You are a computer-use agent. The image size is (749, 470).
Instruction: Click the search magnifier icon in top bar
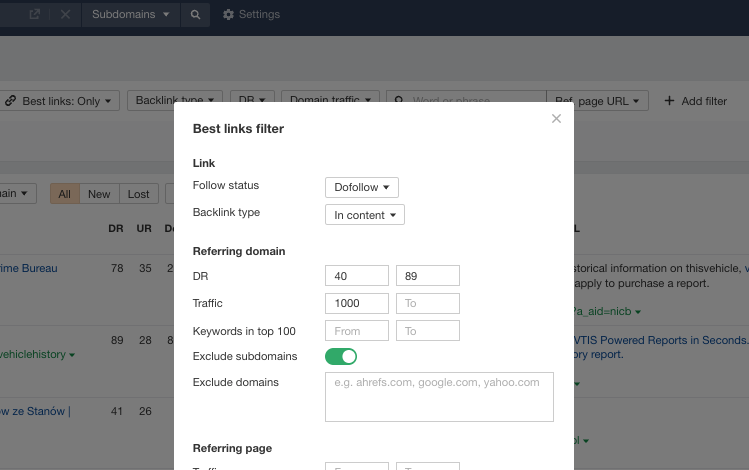[195, 14]
